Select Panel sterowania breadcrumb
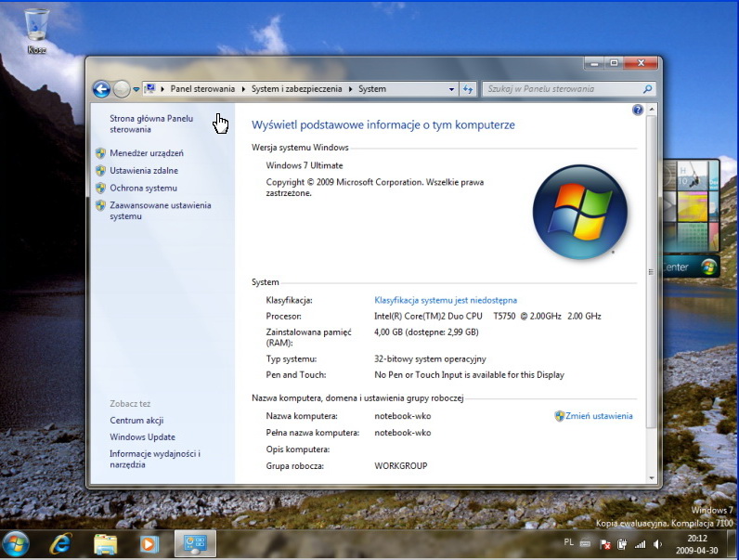This screenshot has height=560, width=739. tap(202, 88)
